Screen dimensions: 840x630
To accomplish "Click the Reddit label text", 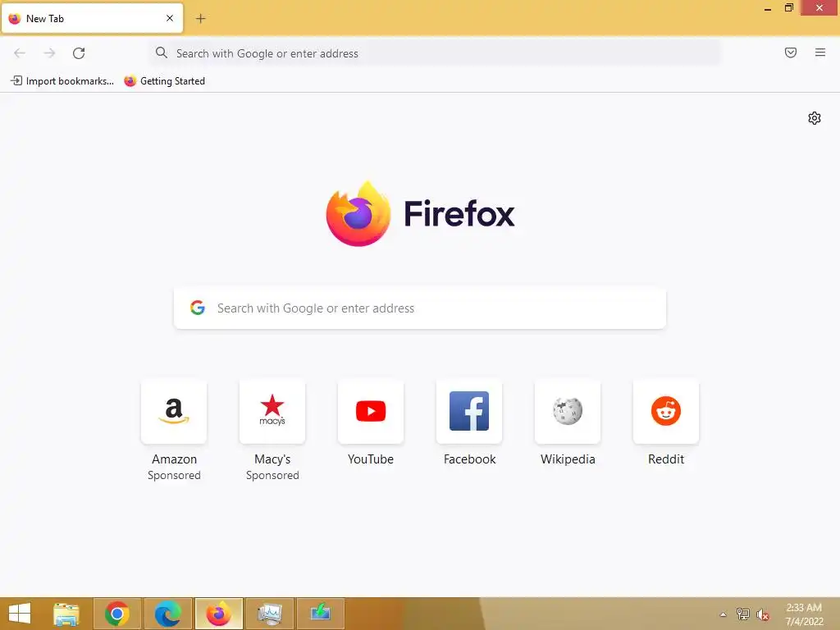I will [666, 459].
